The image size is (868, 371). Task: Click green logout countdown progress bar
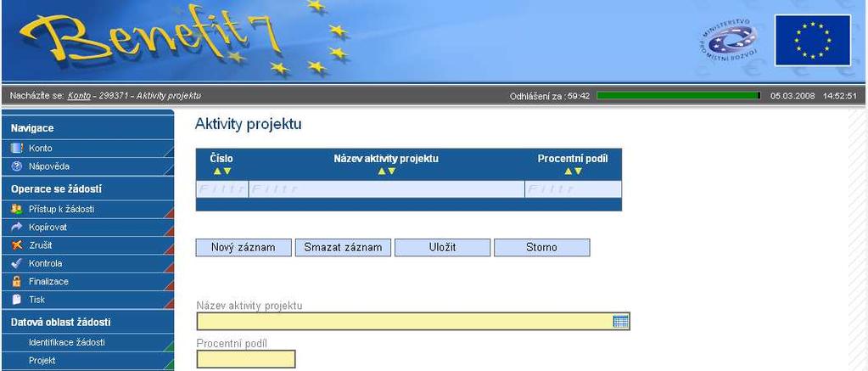(x=678, y=96)
